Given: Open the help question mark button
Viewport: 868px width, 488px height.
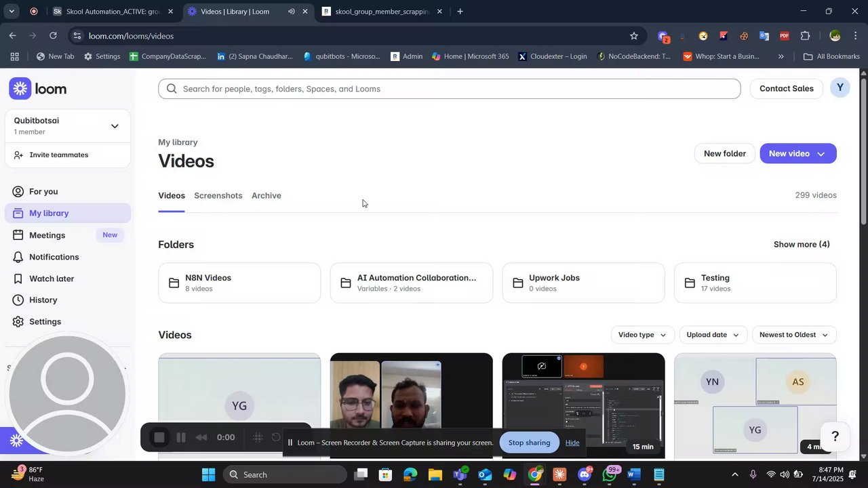Looking at the screenshot, I should [835, 436].
